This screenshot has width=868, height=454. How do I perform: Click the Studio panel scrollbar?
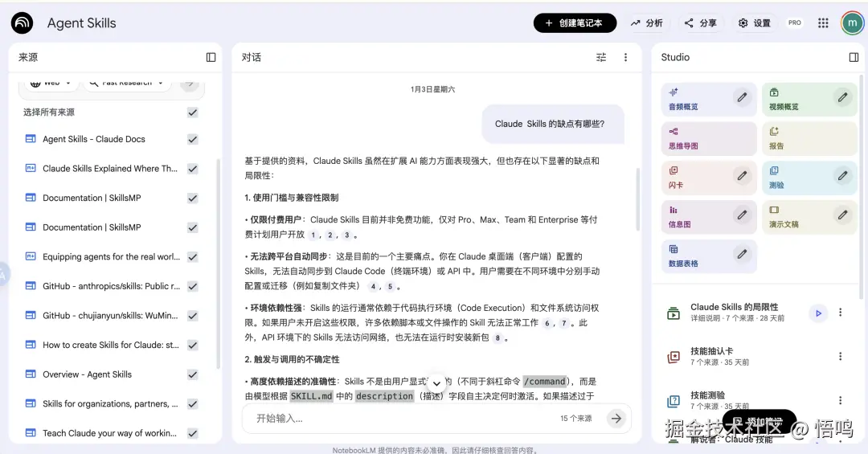862,186
